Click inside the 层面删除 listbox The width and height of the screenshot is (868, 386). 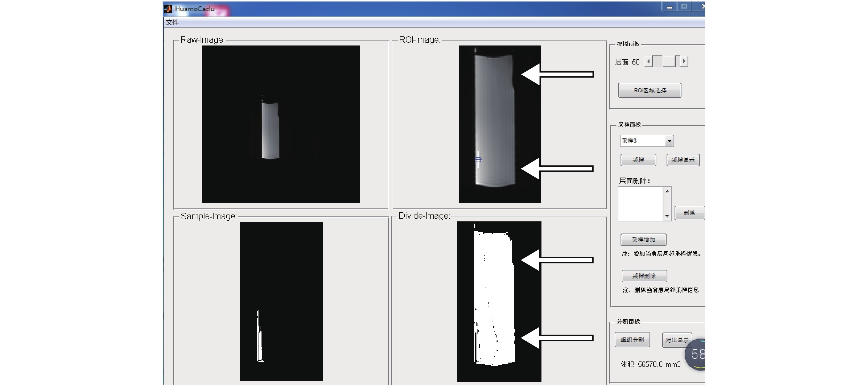point(641,204)
